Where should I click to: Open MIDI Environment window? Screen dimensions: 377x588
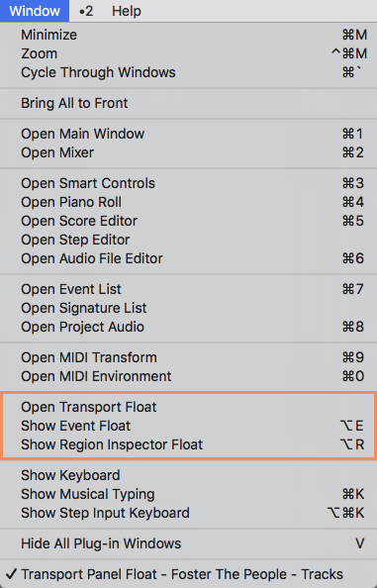[x=188, y=376]
